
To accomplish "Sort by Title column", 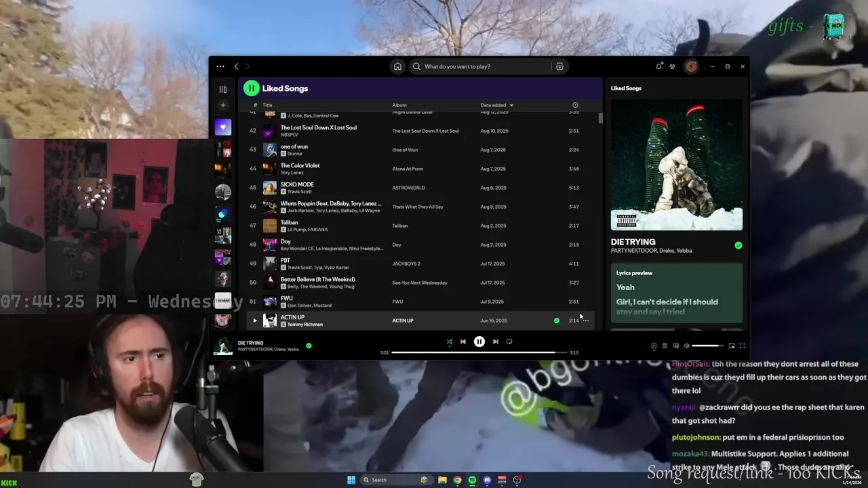I will click(267, 105).
